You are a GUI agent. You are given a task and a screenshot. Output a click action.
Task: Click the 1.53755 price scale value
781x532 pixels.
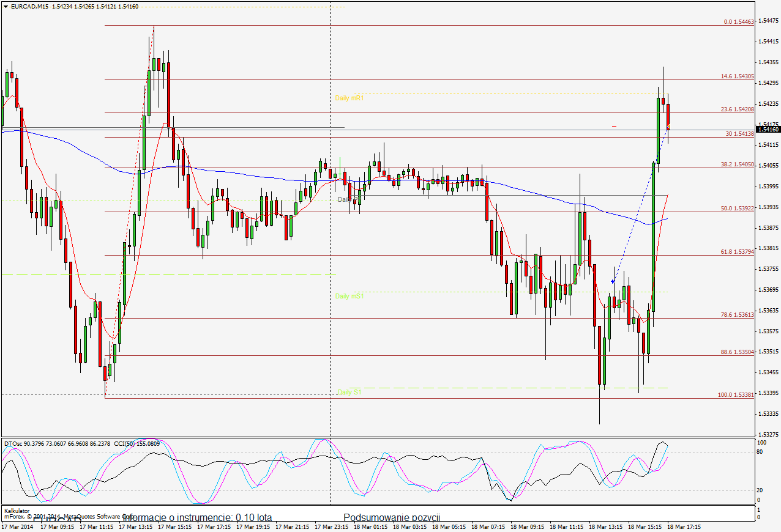[768, 268]
